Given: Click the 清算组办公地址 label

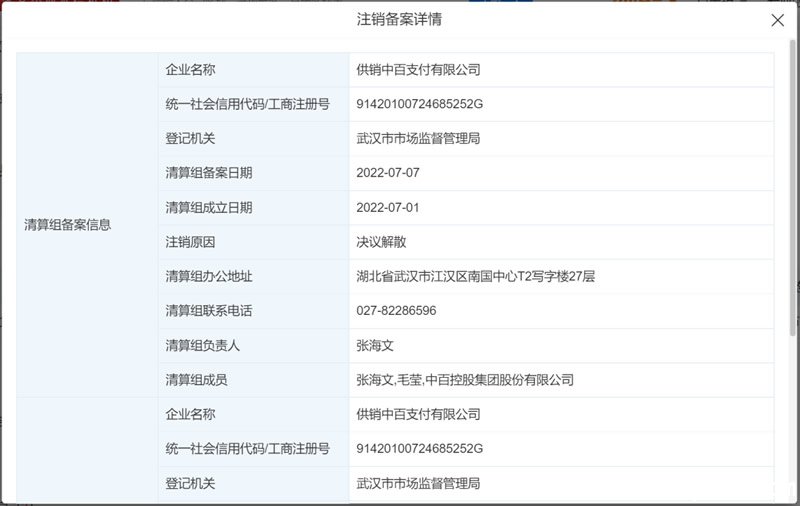Looking at the screenshot, I should (209, 276).
